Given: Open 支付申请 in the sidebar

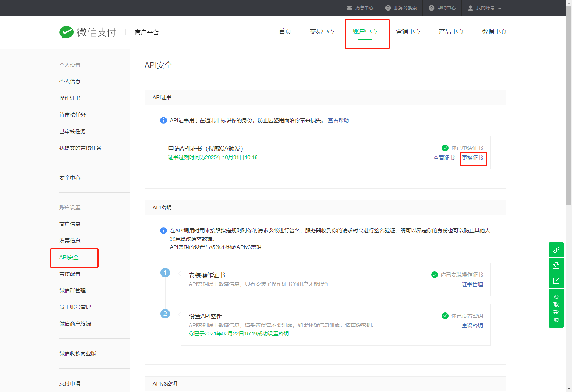Looking at the screenshot, I should (70, 383).
